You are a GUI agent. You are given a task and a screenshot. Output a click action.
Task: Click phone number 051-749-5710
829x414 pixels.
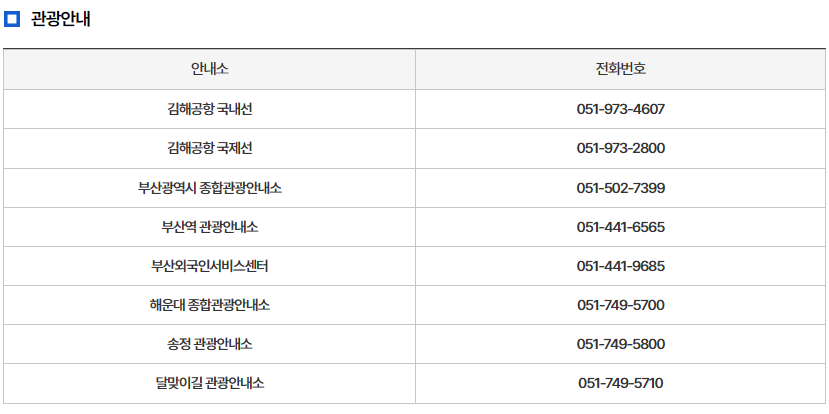[x=621, y=383]
